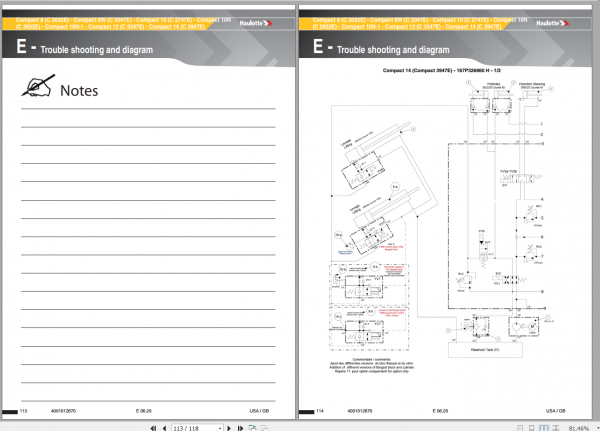Click the left page E 06.20 footer text
The height and width of the screenshot is (431, 600).
click(143, 411)
